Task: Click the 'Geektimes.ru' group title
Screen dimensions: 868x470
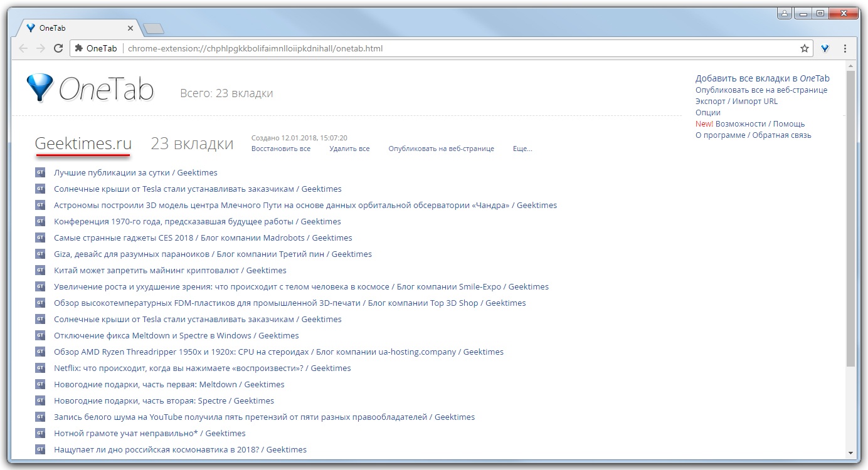Action: tap(83, 144)
